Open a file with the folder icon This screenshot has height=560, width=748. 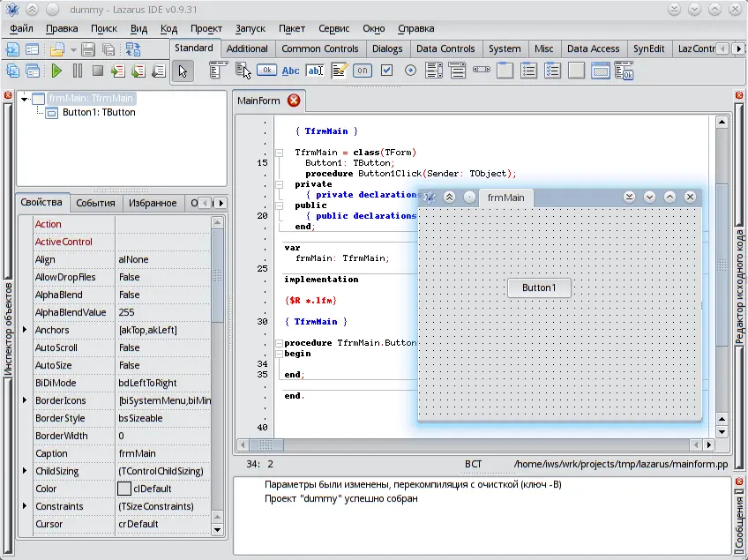[56, 49]
